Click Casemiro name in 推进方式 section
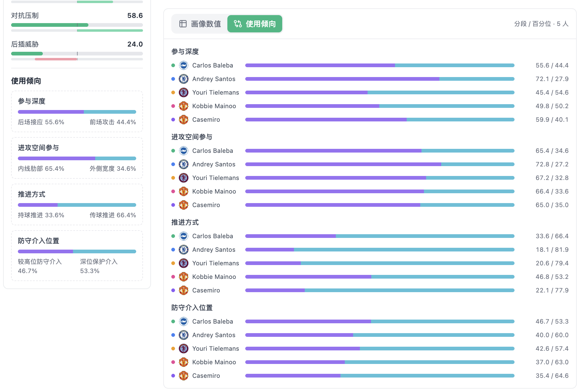The height and width of the screenshot is (392, 586). coord(206,290)
